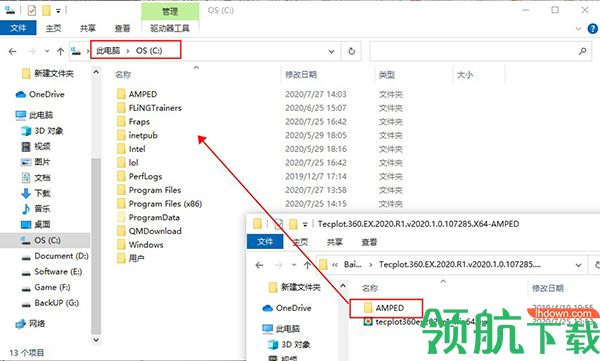This screenshot has width=600, height=361.
Task: Select Software (E:) drive in the sidebar
Action: click(52, 271)
